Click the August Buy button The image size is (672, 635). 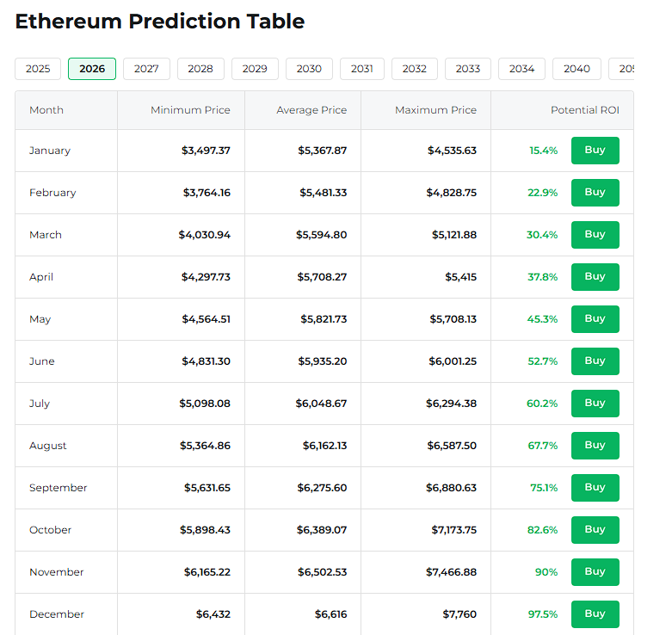pyautogui.click(x=595, y=446)
